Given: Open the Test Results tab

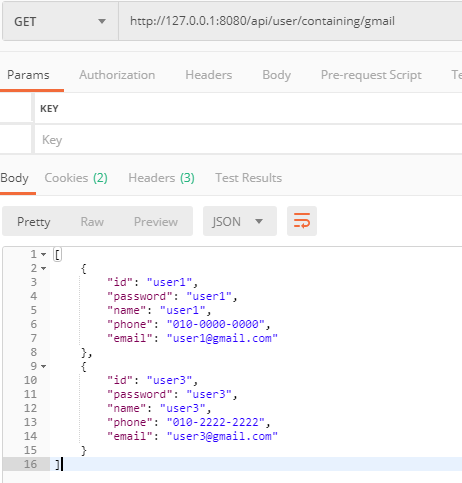Looking at the screenshot, I should 248,178.
